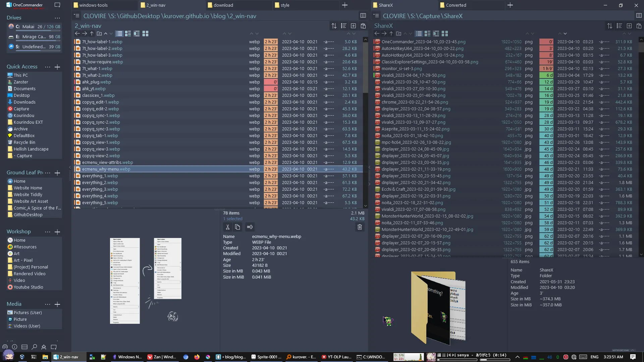Switch to the style tab
The width and height of the screenshot is (644, 362).
[x=306, y=5]
